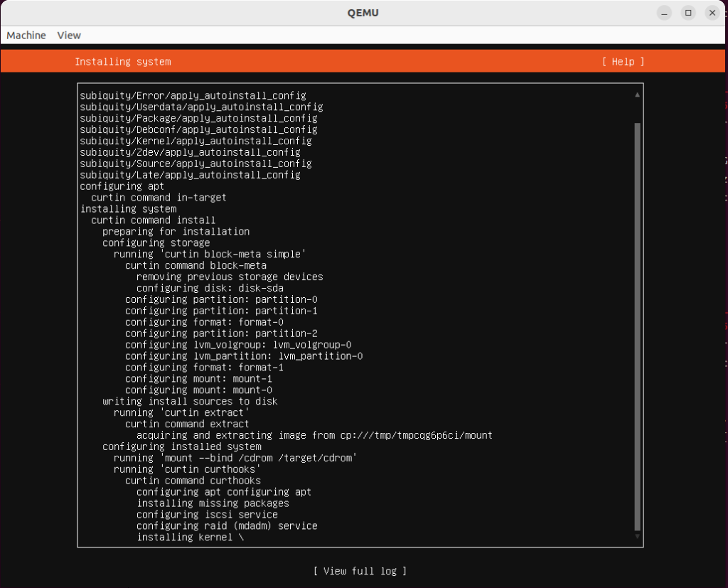Click the 'Installing system' header title

click(x=123, y=62)
